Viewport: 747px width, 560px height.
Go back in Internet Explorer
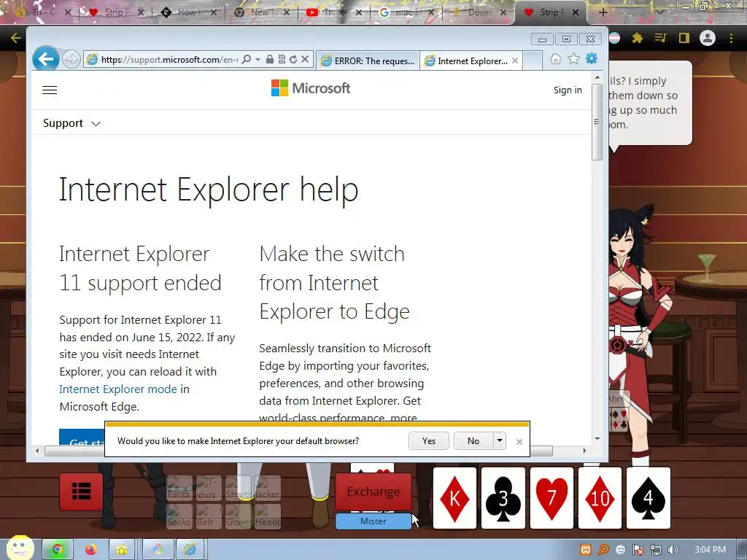pyautogui.click(x=46, y=59)
